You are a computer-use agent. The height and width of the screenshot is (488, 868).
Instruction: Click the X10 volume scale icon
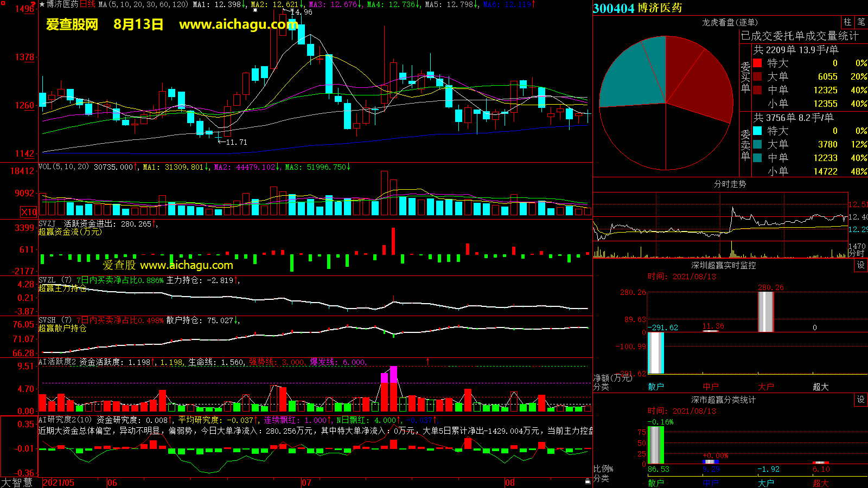29,212
